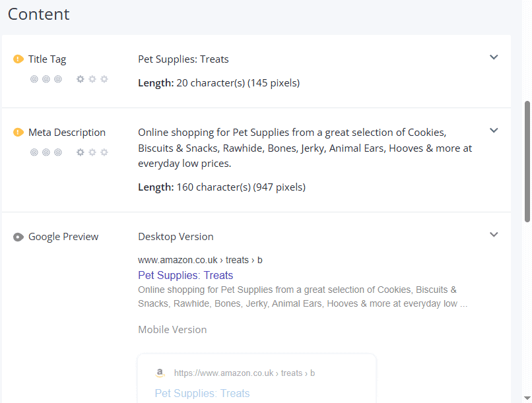Click the last gear icon under Meta Description

[104, 152]
